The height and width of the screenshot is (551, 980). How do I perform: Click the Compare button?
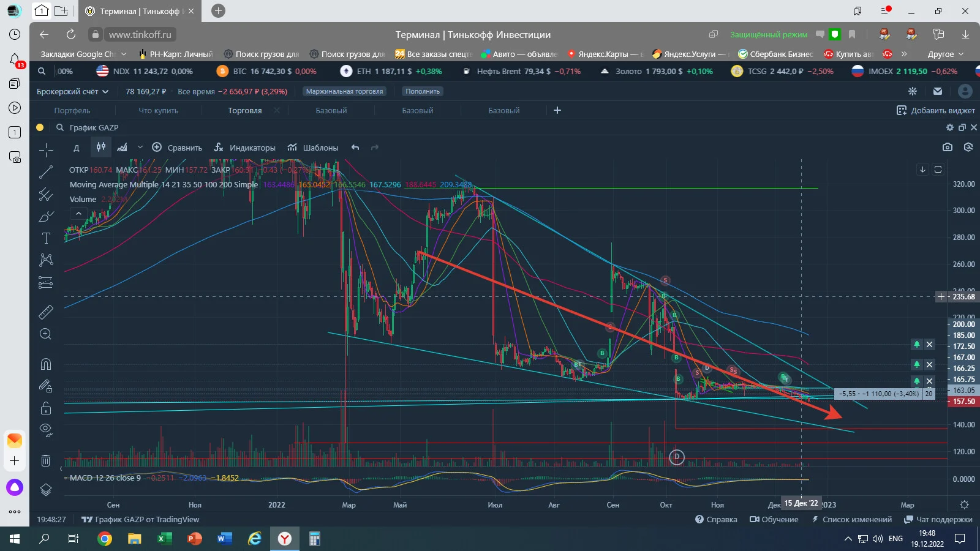pos(177,148)
